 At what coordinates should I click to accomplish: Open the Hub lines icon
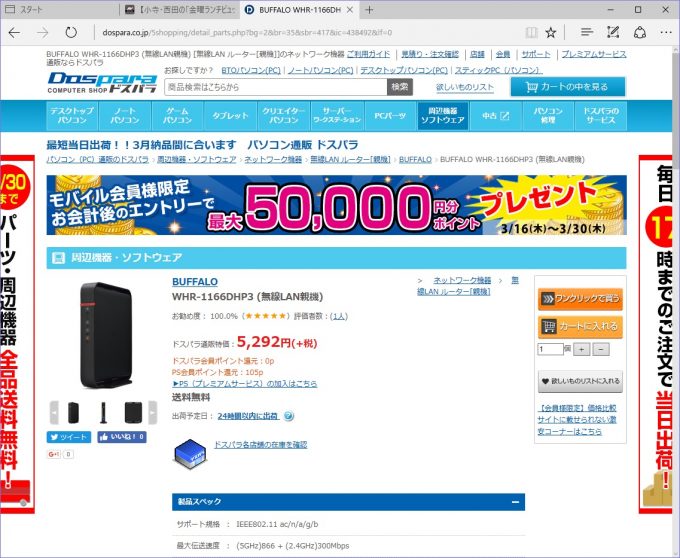[x=587, y=33]
